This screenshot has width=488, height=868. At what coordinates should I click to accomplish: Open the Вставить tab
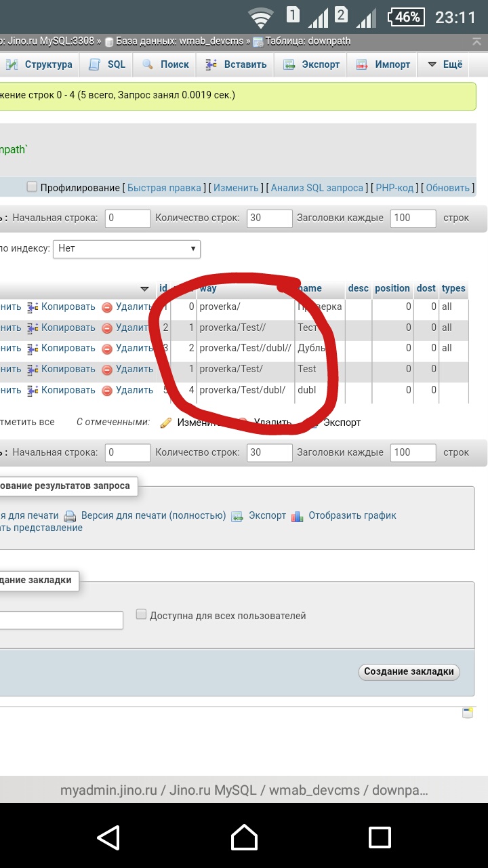(236, 64)
